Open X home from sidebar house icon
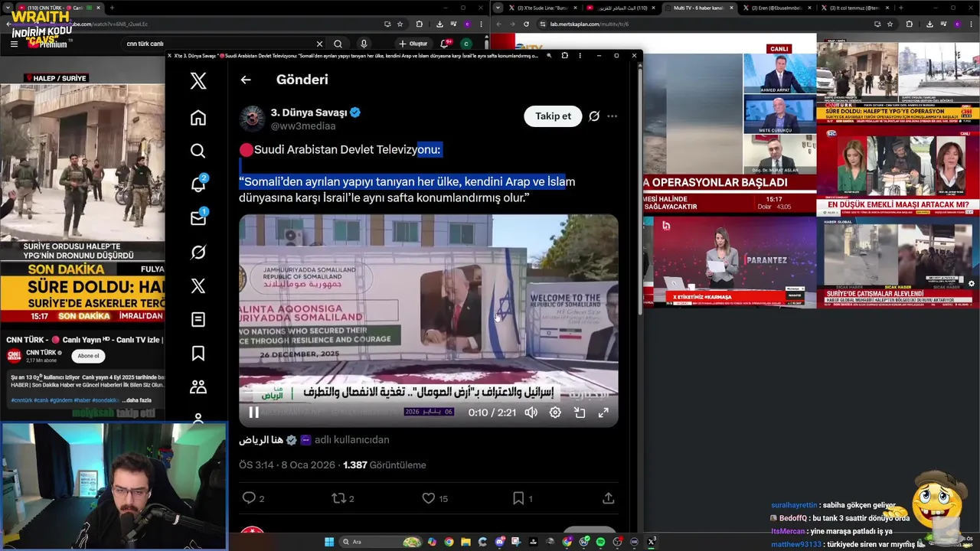 pyautogui.click(x=198, y=117)
